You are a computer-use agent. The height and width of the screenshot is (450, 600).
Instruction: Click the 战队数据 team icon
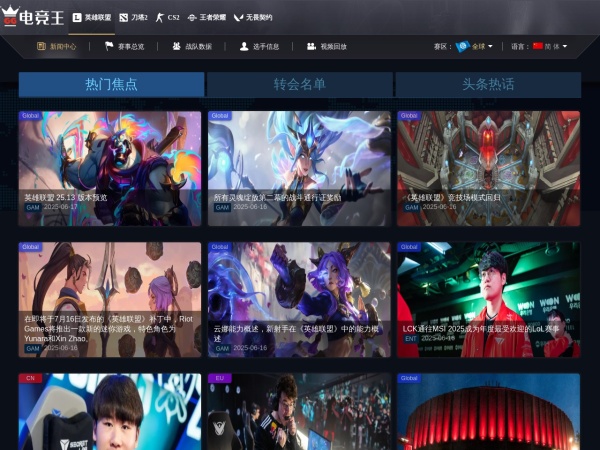(x=177, y=46)
